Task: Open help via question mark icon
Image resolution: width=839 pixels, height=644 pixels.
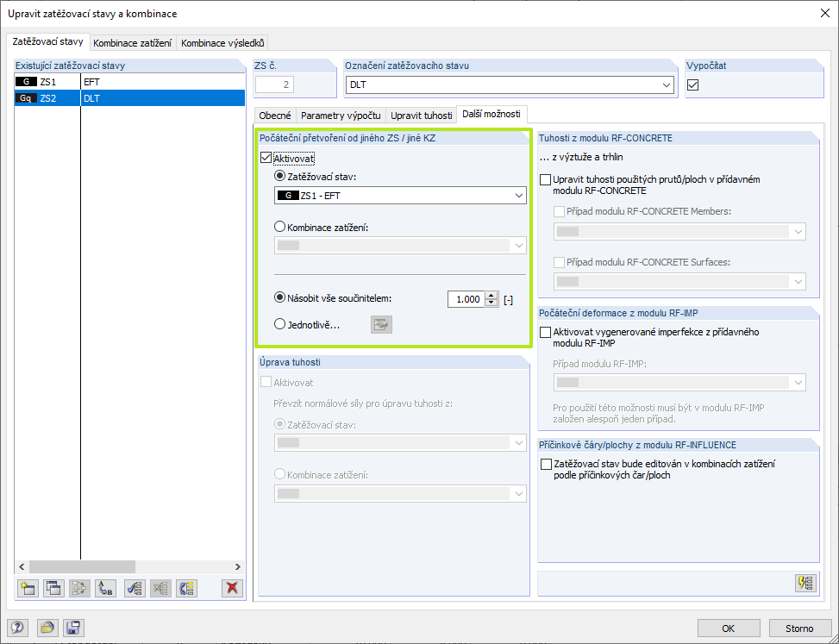Action: 17,628
